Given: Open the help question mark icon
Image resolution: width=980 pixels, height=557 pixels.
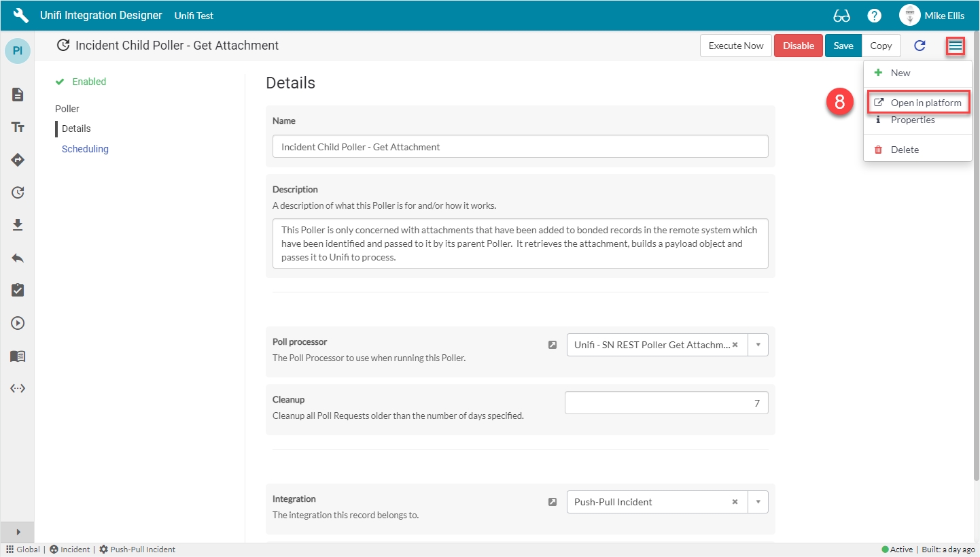Looking at the screenshot, I should tap(875, 16).
